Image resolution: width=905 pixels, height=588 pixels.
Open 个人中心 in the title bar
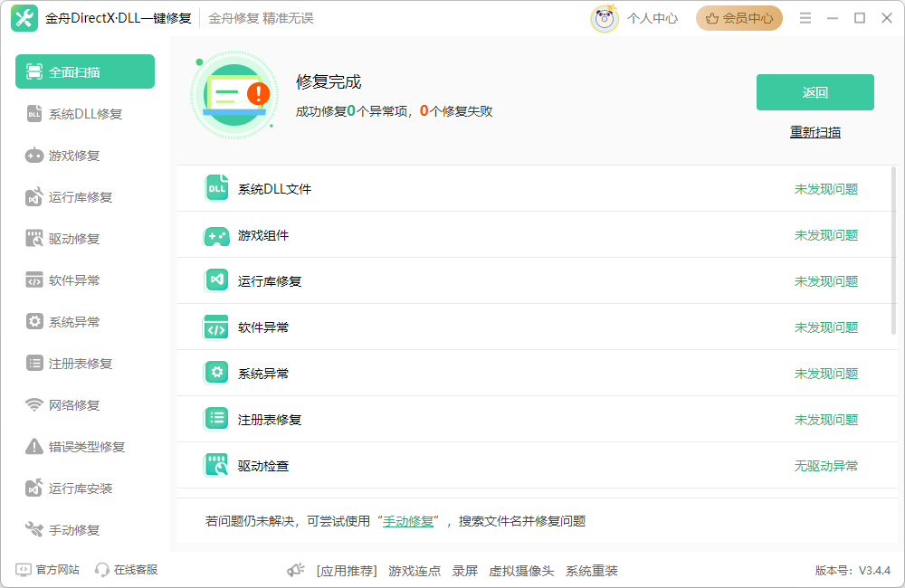[653, 17]
